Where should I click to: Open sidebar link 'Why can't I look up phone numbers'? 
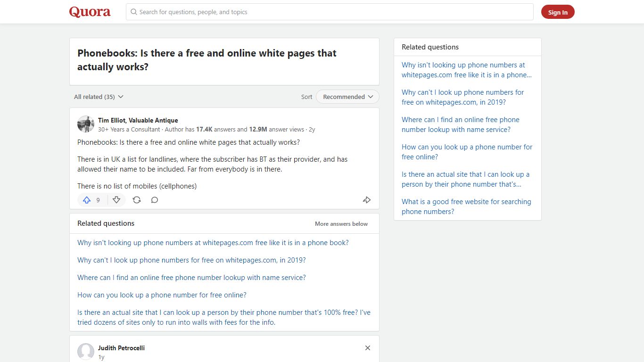[x=463, y=97]
